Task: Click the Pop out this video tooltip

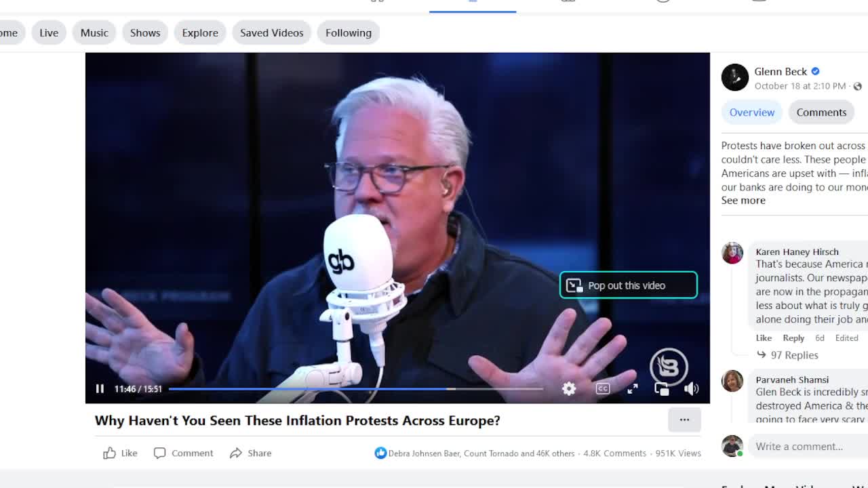Action: (628, 285)
